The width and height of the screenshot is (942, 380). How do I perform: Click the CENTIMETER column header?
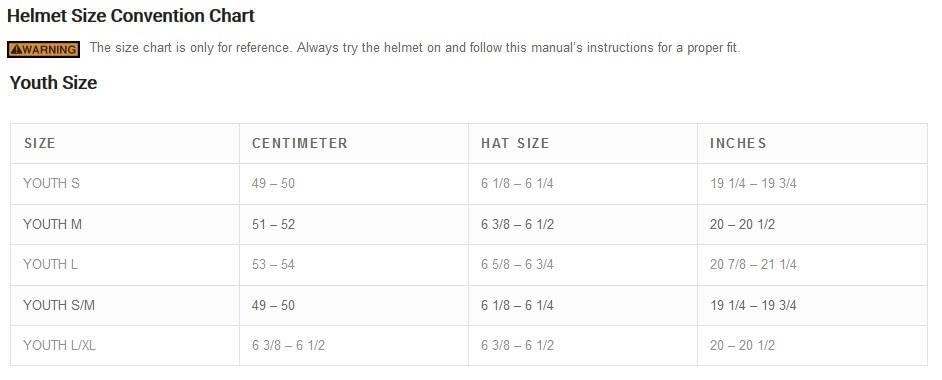300,143
